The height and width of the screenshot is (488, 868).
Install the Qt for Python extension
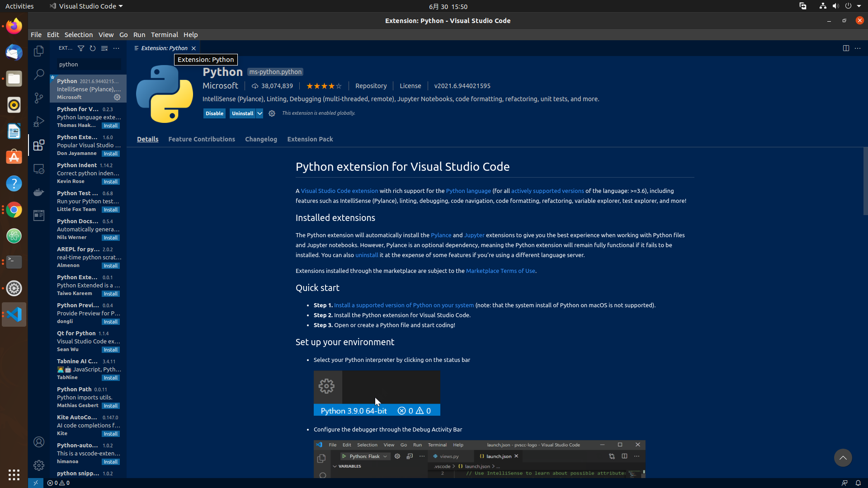(111, 350)
